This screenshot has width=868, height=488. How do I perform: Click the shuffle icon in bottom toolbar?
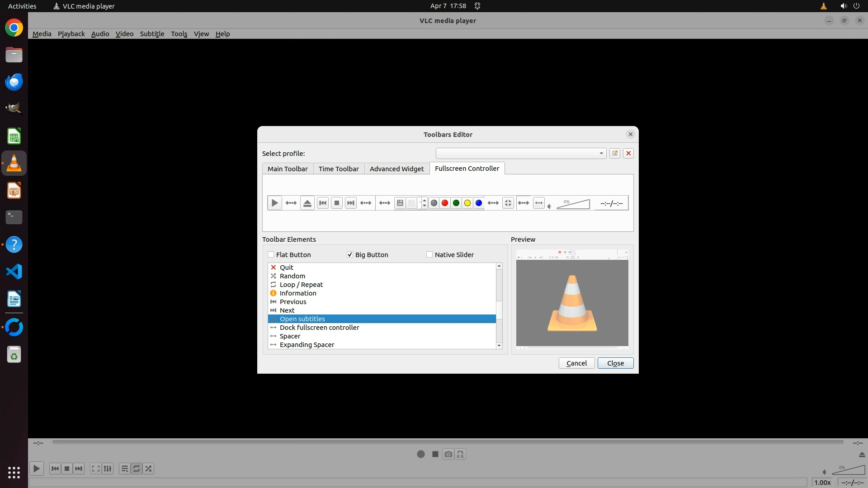click(x=148, y=469)
